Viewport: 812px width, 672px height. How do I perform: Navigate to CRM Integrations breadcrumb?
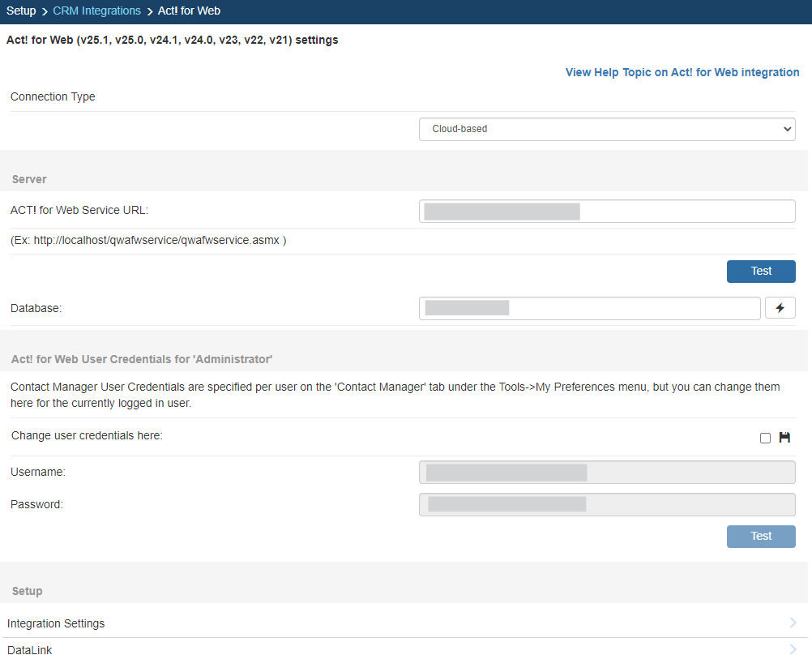click(x=96, y=11)
